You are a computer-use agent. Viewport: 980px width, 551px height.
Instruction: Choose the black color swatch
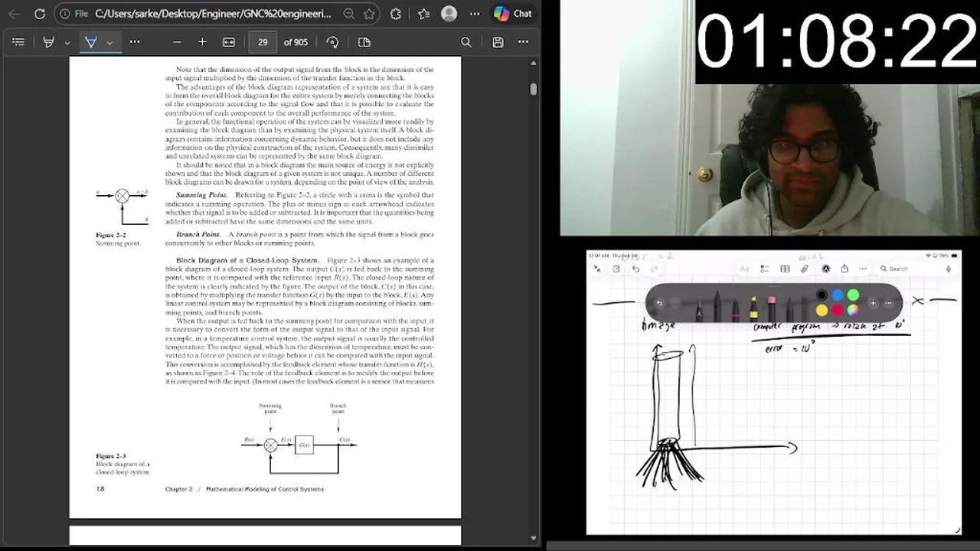click(822, 295)
